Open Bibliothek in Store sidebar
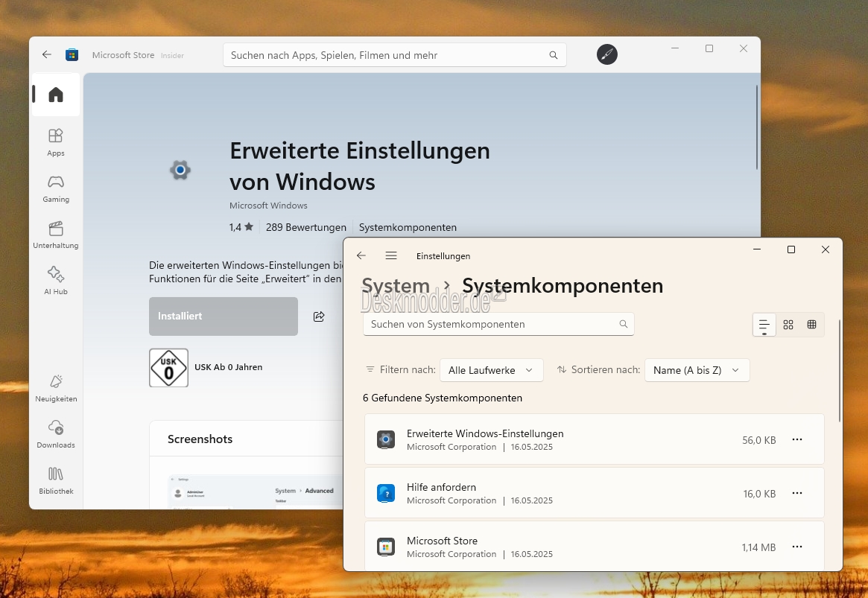868x598 pixels. coord(56,481)
